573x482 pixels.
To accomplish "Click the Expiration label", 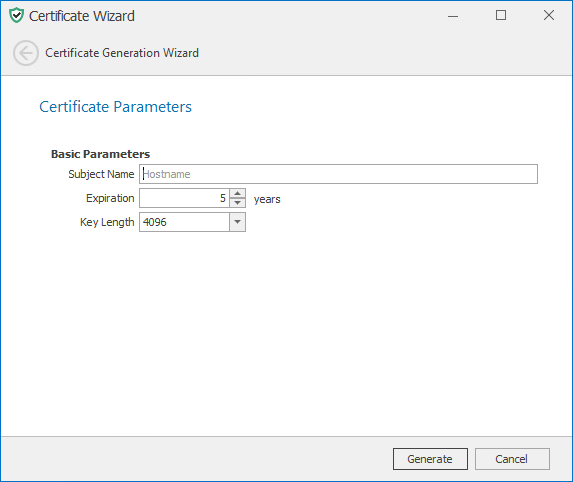I will 110,198.
